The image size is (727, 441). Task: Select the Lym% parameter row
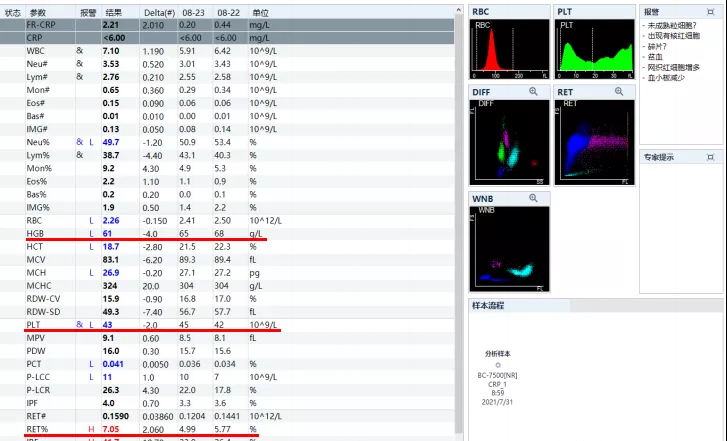[x=227, y=155]
